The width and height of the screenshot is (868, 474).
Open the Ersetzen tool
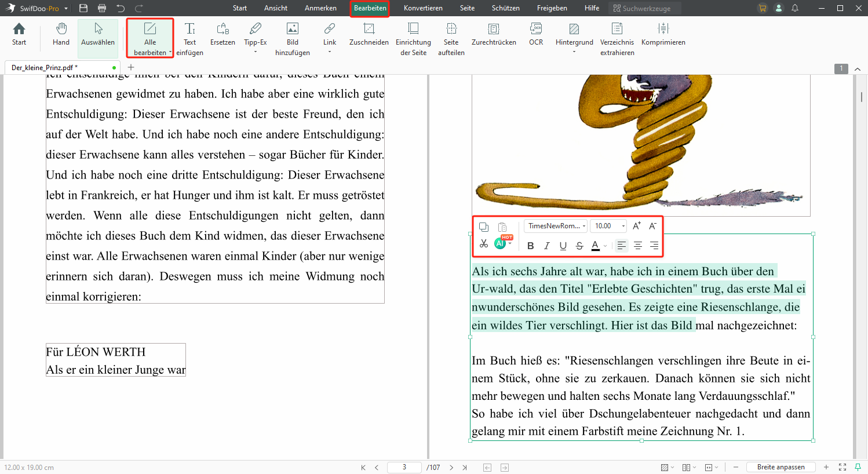(x=223, y=34)
